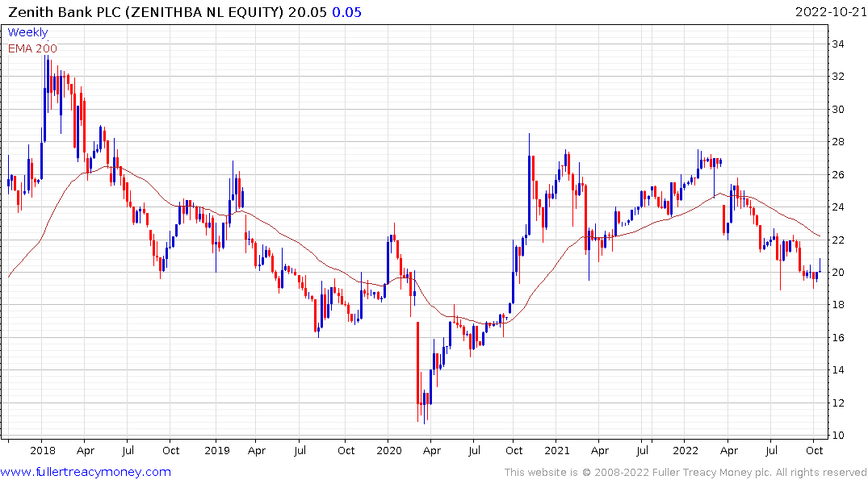Click the y-axis label 24
868x484 pixels.
[x=838, y=207]
